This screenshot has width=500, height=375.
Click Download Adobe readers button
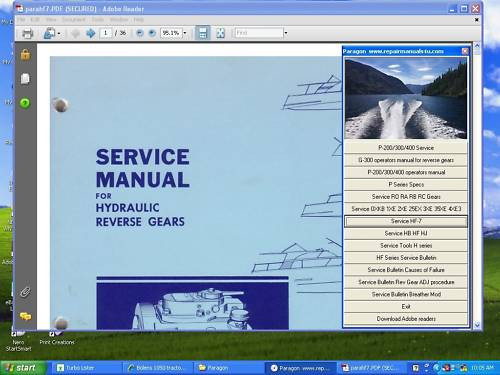(406, 319)
